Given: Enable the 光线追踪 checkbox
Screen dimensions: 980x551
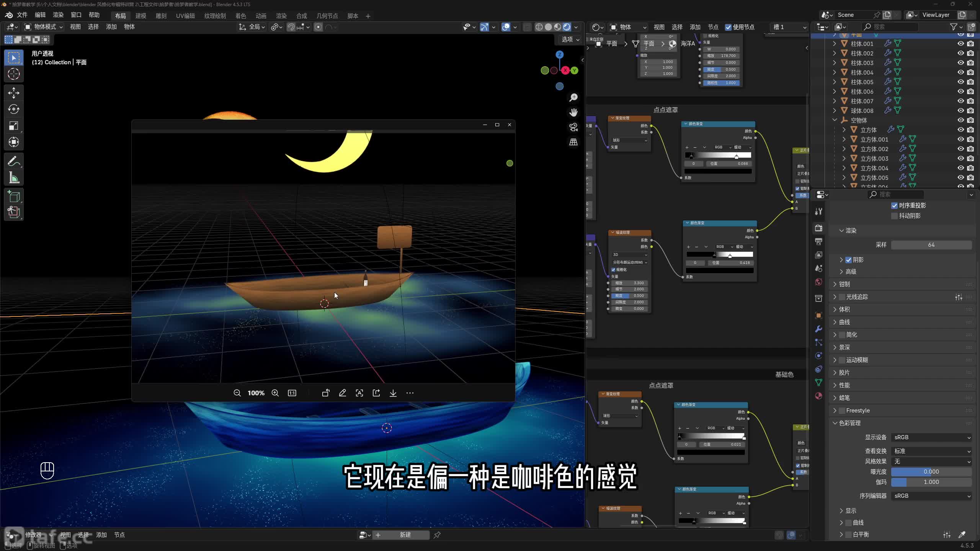Looking at the screenshot, I should pos(842,297).
